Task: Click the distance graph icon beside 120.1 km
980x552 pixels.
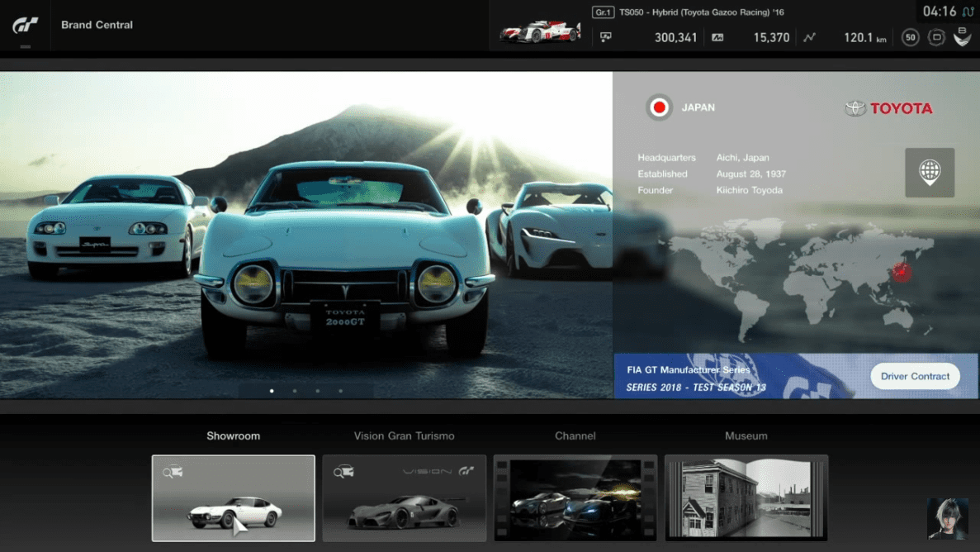Action: click(809, 37)
